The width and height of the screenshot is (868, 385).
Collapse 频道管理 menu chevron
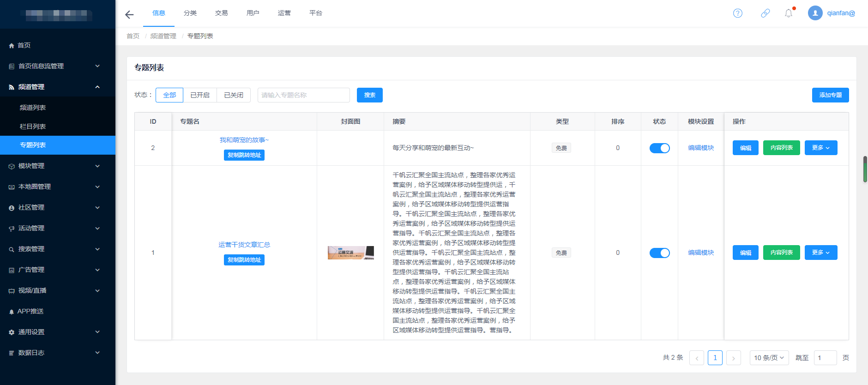click(97, 87)
